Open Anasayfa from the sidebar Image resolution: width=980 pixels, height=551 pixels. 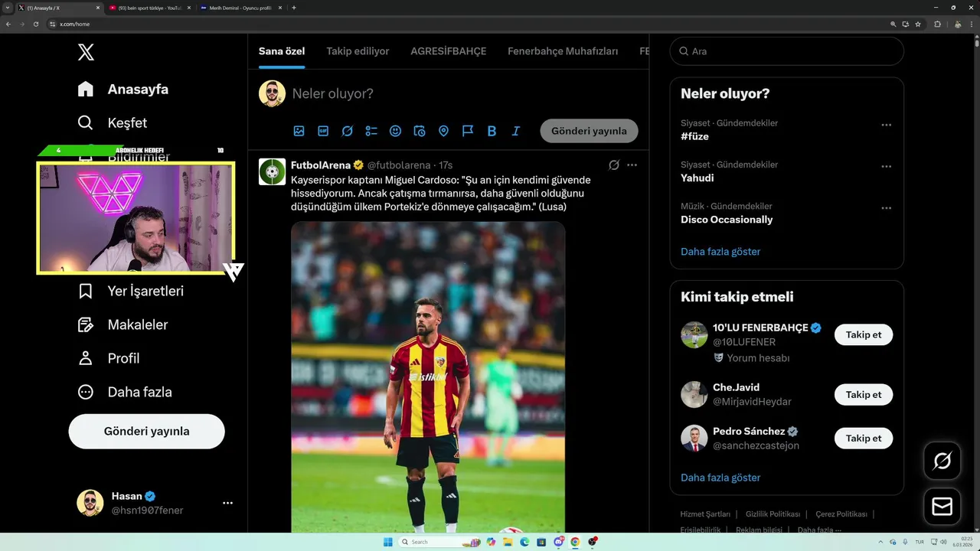pos(123,89)
